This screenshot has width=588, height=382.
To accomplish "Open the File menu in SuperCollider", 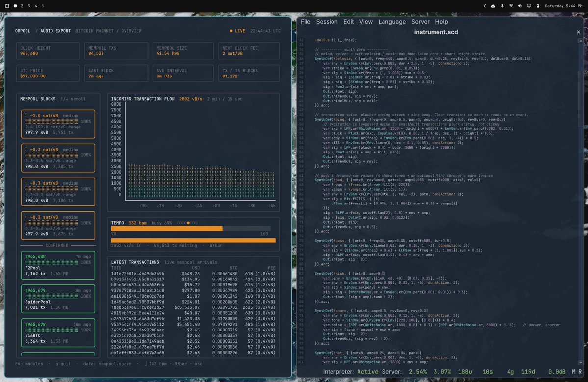I will tap(305, 22).
